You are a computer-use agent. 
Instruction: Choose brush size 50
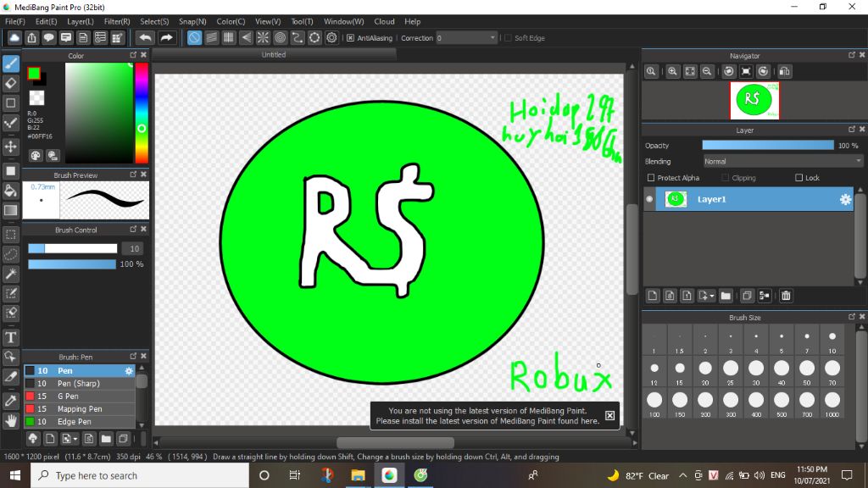[807, 371]
